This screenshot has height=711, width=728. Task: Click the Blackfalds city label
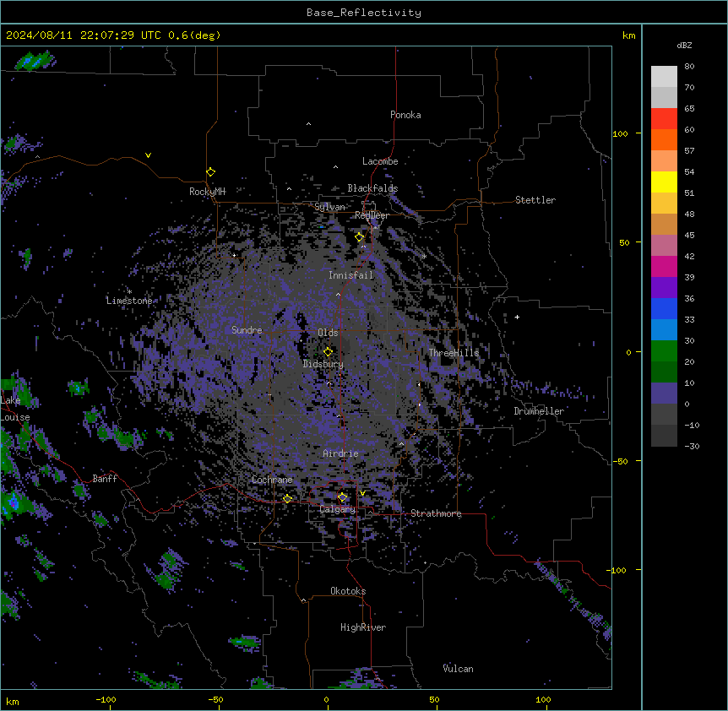point(372,188)
